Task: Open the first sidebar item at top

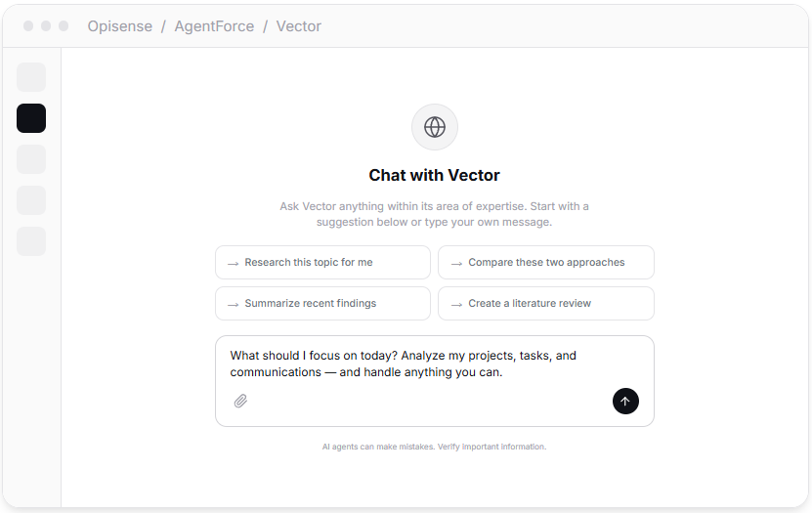Action: (31, 77)
